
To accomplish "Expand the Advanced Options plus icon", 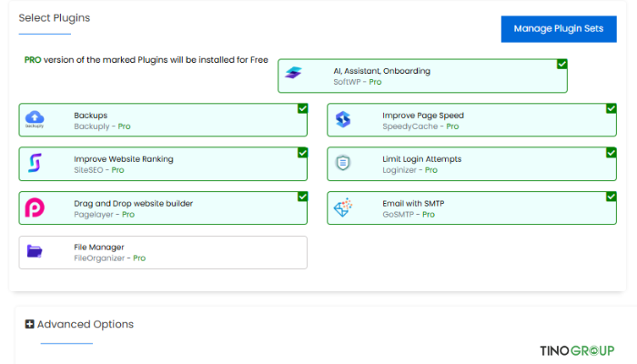I will click(x=29, y=324).
